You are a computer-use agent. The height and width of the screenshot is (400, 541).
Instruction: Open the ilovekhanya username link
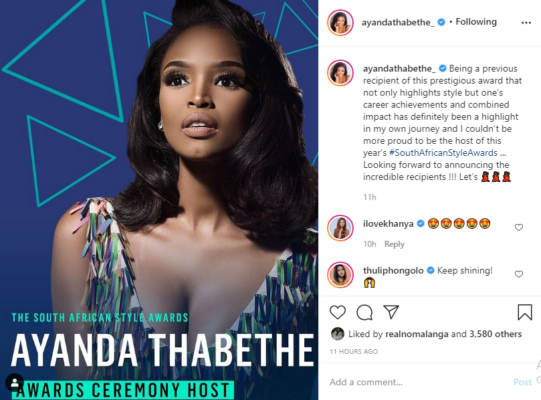(x=388, y=224)
